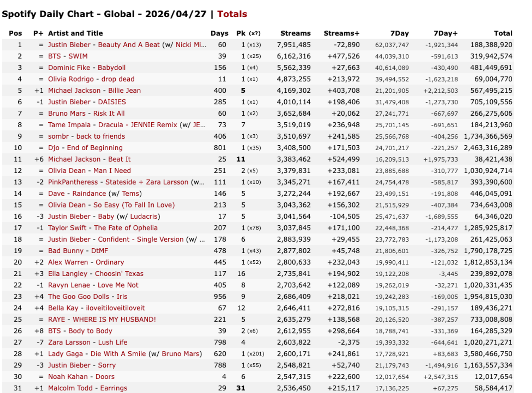This screenshot has width=532, height=393.
Task: Open Malcolm Todd - Earrings link
Action: pyautogui.click(x=88, y=388)
